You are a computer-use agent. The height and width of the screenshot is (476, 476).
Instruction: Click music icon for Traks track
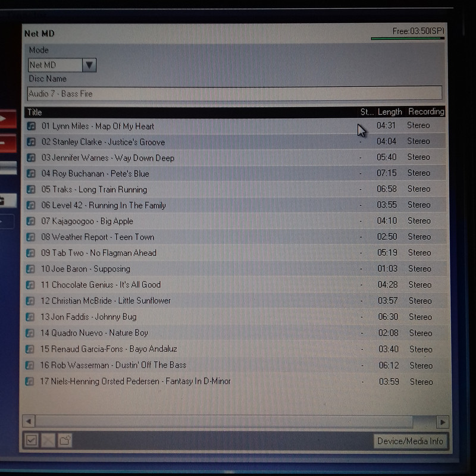pos(31,189)
